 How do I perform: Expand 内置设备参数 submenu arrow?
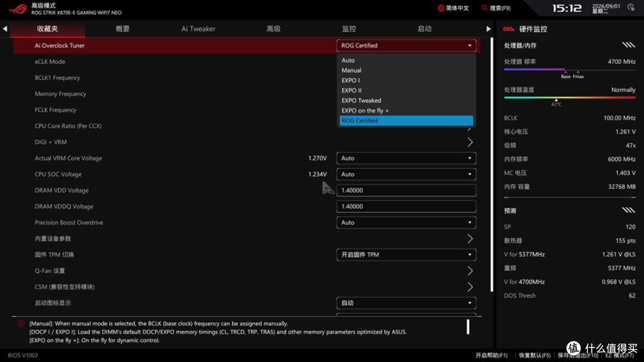coord(470,239)
